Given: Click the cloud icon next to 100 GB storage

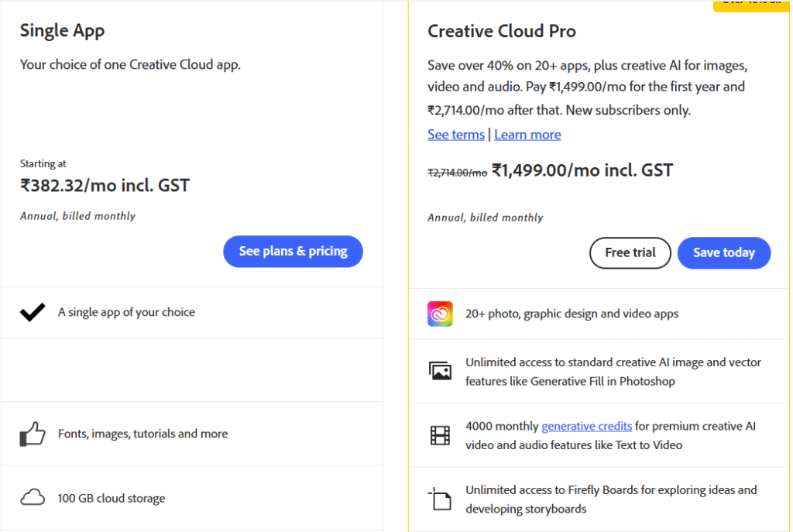Looking at the screenshot, I should tap(33, 498).
